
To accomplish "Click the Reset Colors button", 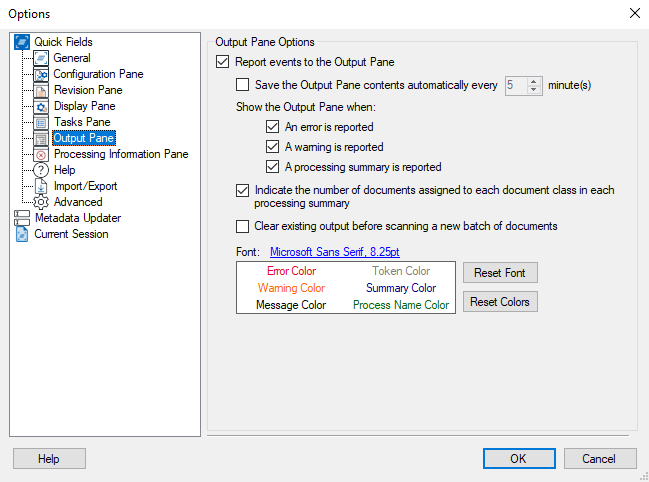I will (500, 302).
